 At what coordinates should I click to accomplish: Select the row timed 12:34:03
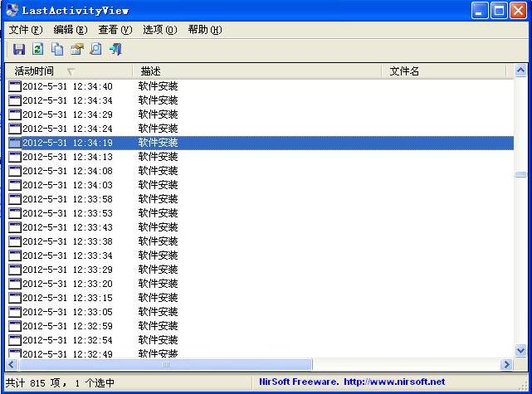click(261, 185)
